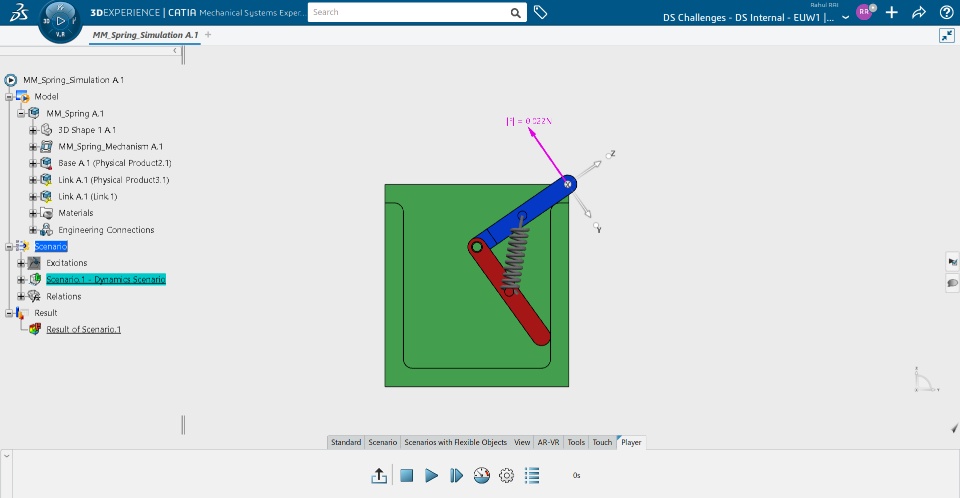
Task: Stop the simulation playback
Action: point(407,475)
